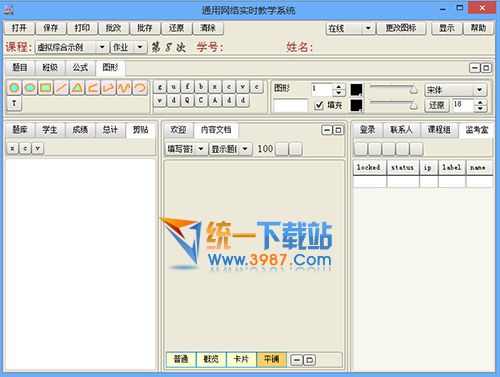Toggle the 填充 fill checkbox
The image size is (500, 377).
(319, 105)
